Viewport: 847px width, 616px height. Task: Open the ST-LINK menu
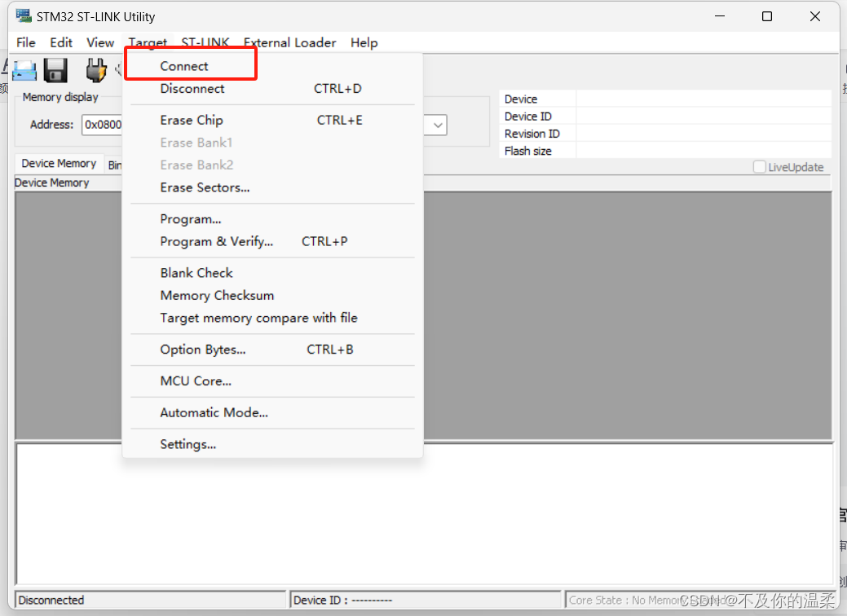click(x=205, y=42)
